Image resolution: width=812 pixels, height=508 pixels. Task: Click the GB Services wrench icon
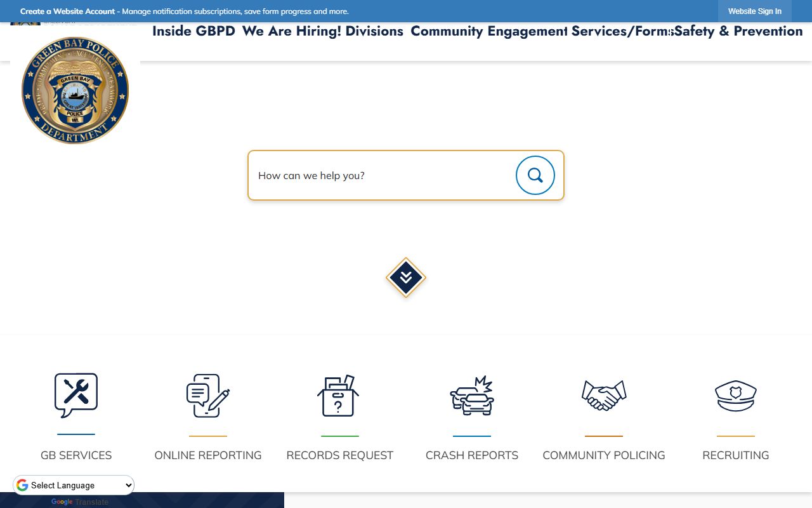(x=76, y=395)
